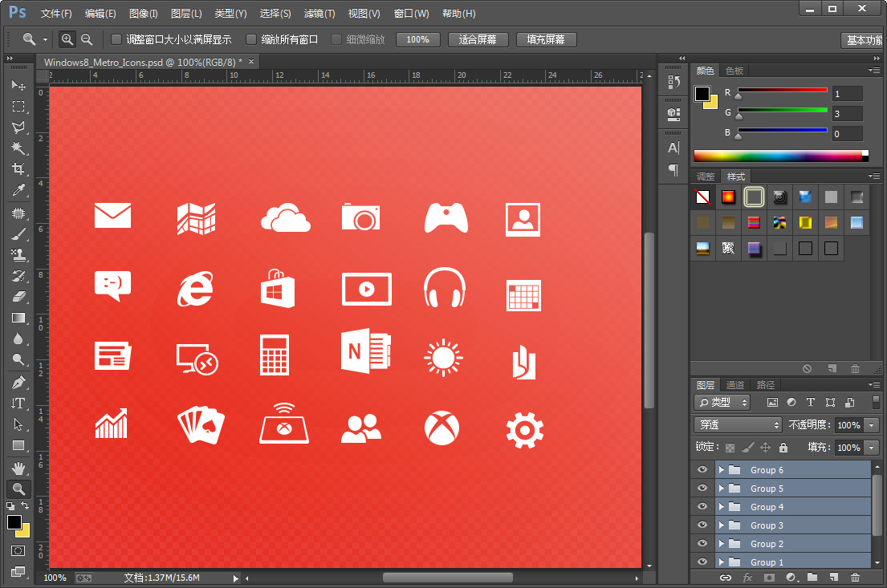Enable 缩放所有窗口 checkbox

[x=251, y=39]
